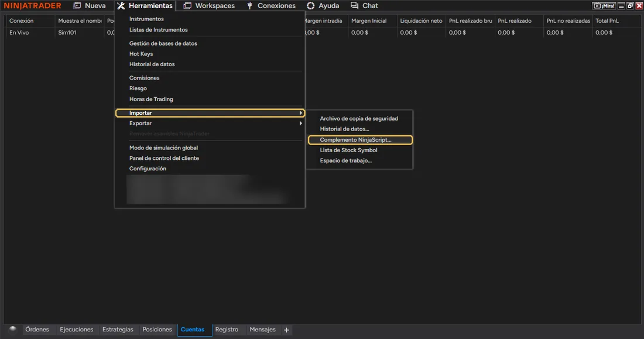Expand the Importar submenu arrow
This screenshot has width=644, height=339.
tap(301, 112)
